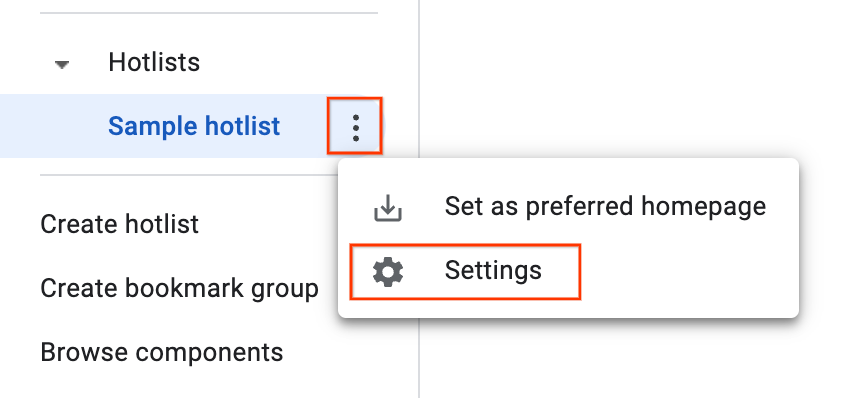
Task: Click the Settings label text in menu
Action: pos(493,271)
